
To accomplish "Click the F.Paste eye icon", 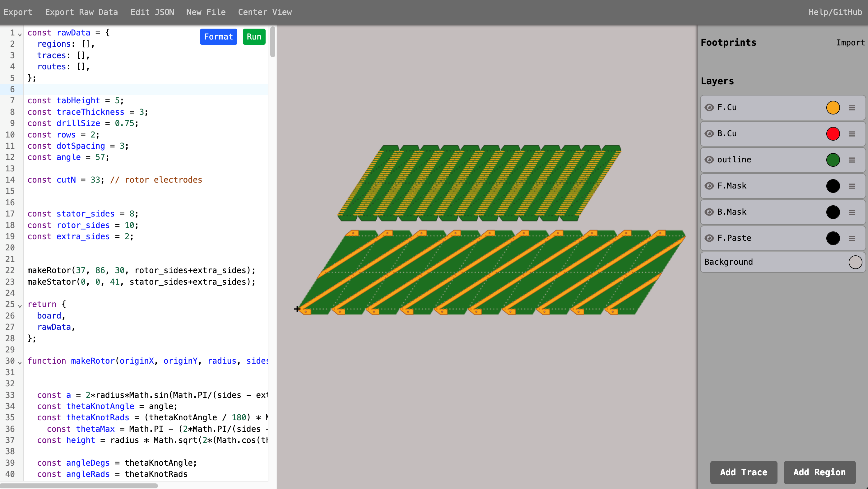I will point(710,238).
